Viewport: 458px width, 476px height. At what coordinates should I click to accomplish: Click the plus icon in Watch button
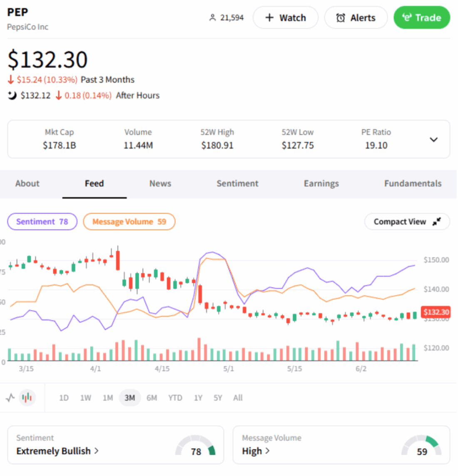tap(269, 17)
